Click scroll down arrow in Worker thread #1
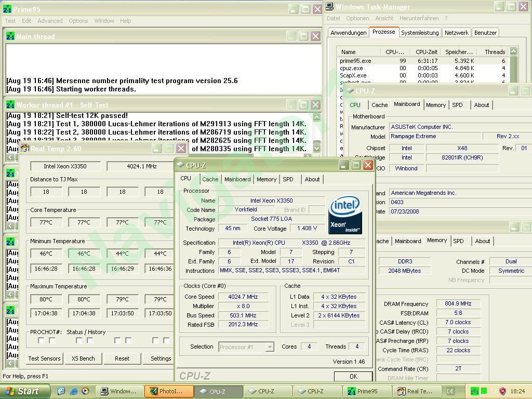 point(316,148)
